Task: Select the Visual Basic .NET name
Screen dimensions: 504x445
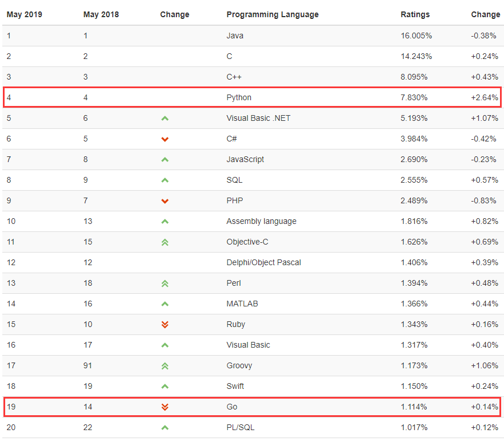Action: pyautogui.click(x=258, y=119)
